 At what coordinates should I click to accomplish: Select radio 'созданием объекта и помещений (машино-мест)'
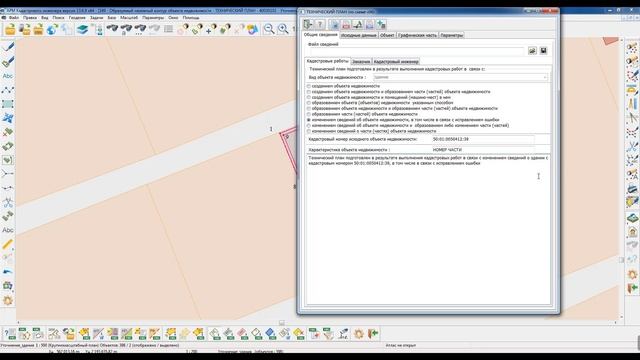tap(309, 98)
